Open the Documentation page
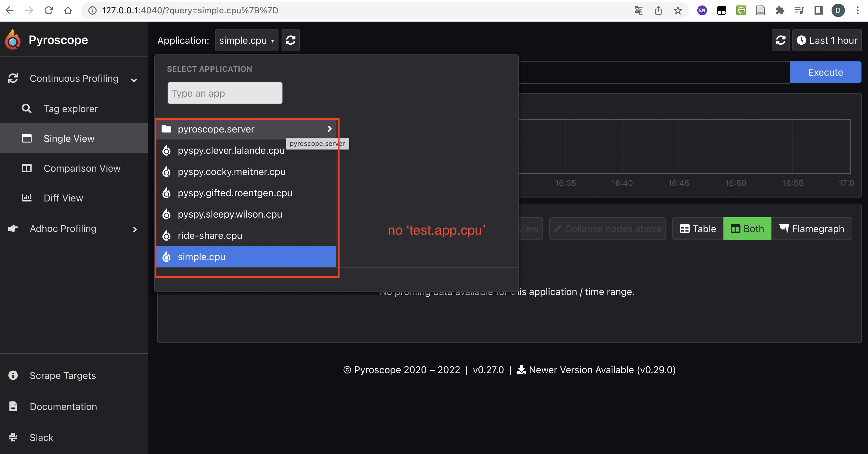The width and height of the screenshot is (868, 454). [63, 407]
